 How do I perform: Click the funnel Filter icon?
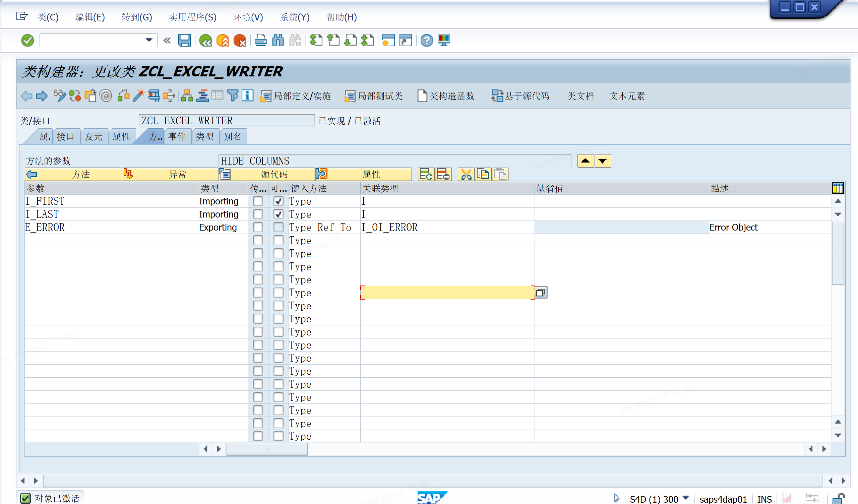pyautogui.click(x=233, y=96)
